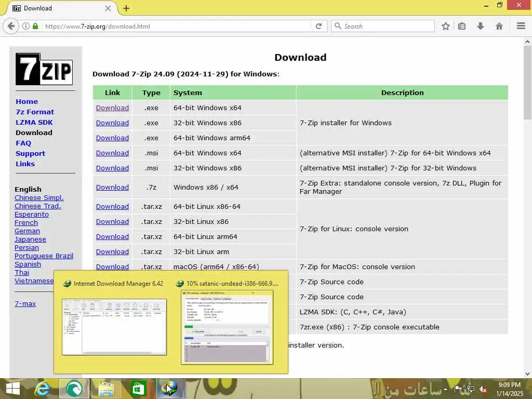
Task: Reload the page with the refresh icon
Action: [318, 26]
